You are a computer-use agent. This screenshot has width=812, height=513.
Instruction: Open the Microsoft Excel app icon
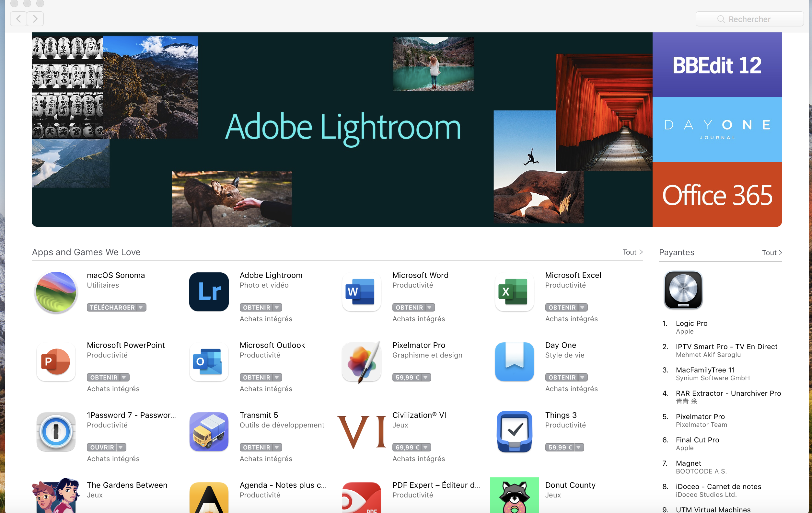[x=514, y=291]
